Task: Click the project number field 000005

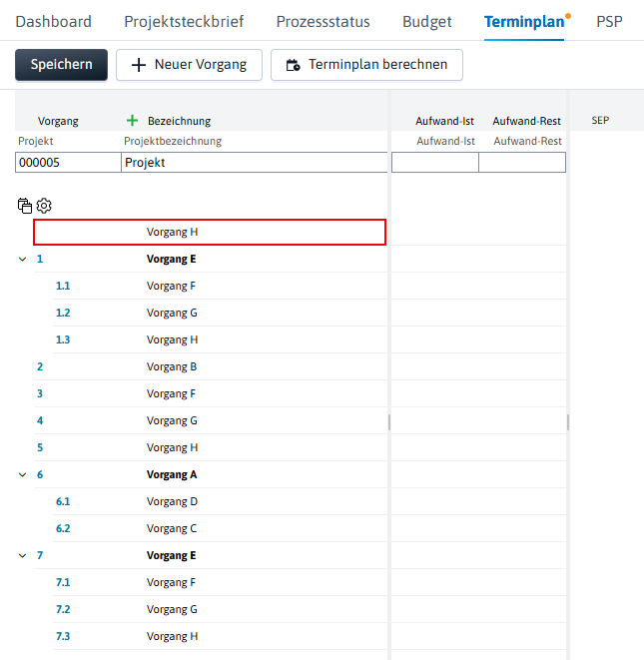Action: pyautogui.click(x=68, y=163)
